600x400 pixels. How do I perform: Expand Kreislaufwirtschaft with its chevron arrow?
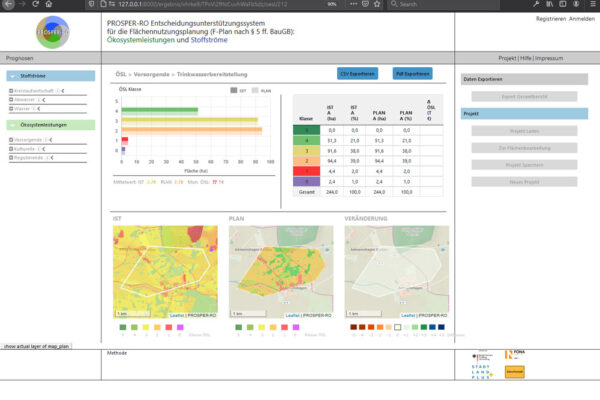tap(63, 91)
